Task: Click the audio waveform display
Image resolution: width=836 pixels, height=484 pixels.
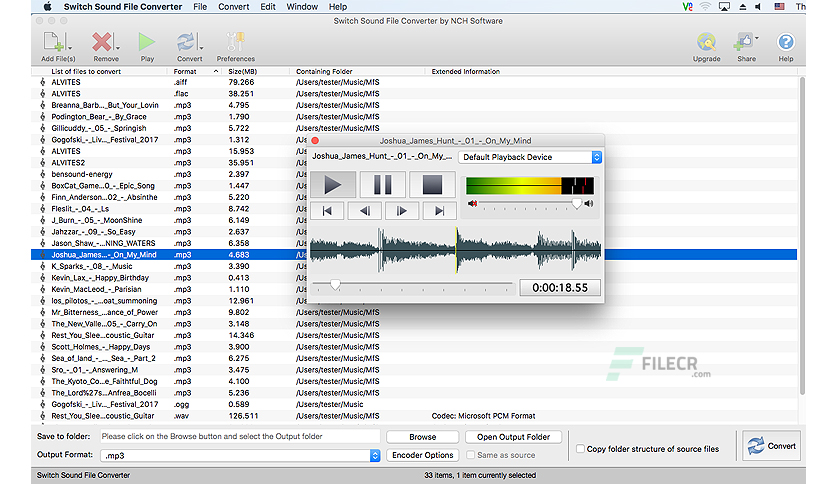Action: [x=455, y=251]
